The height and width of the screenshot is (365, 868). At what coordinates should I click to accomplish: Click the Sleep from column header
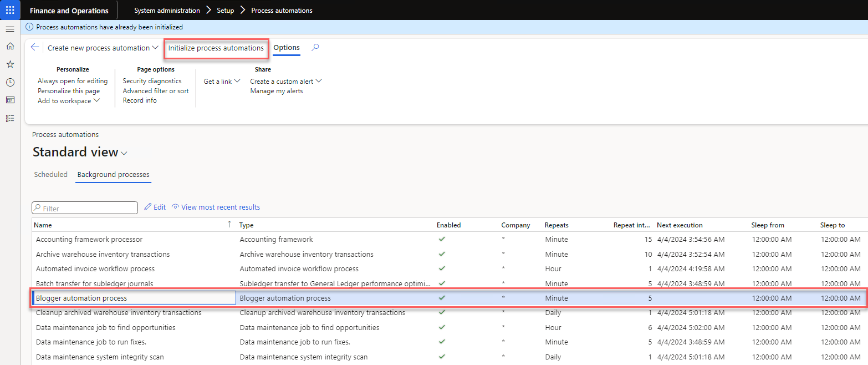768,225
